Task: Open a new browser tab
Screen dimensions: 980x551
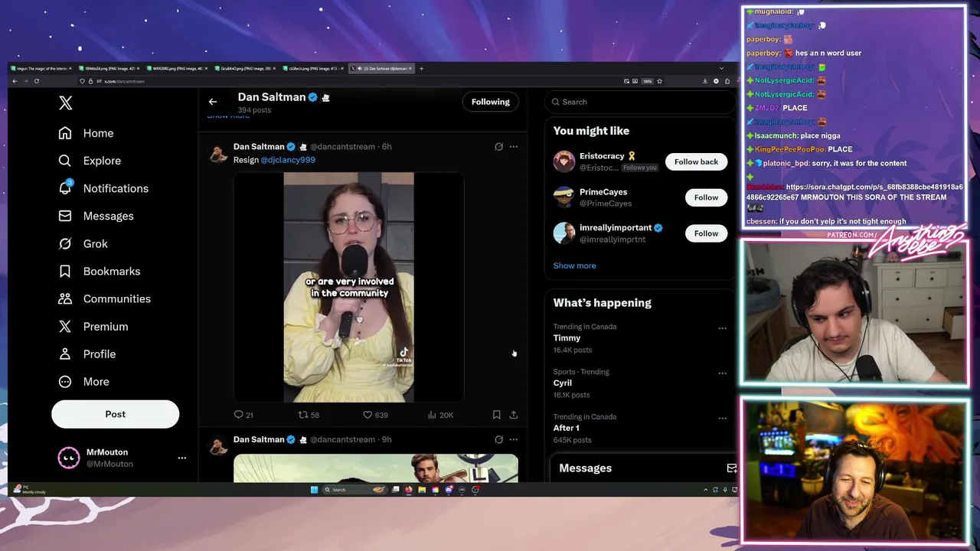Action: 421,68
